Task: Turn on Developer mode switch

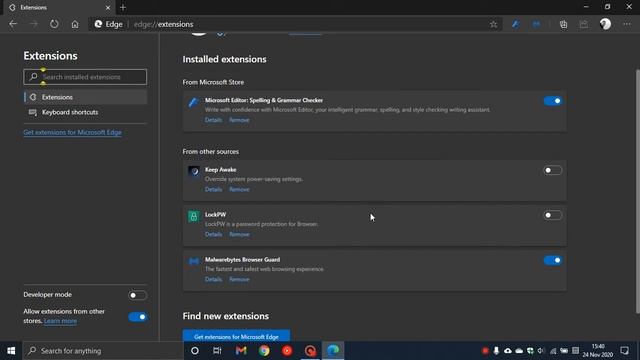Action: coord(137,295)
